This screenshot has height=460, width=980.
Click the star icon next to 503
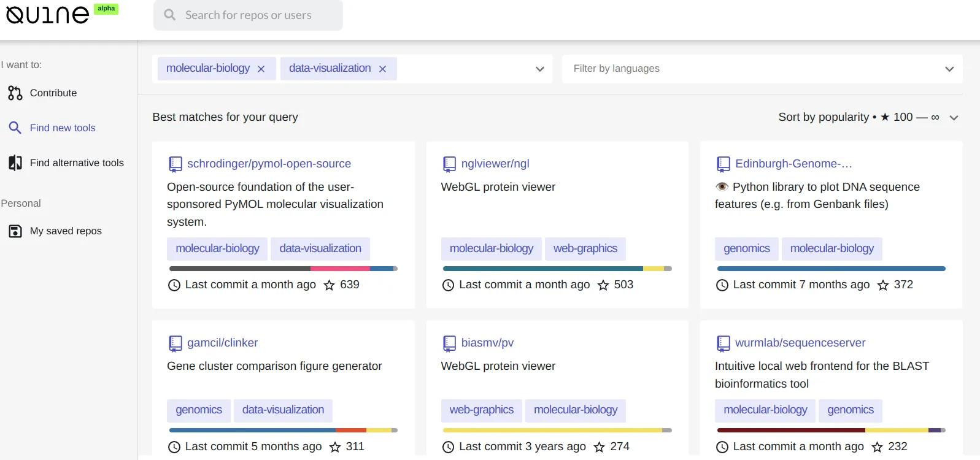tap(603, 285)
